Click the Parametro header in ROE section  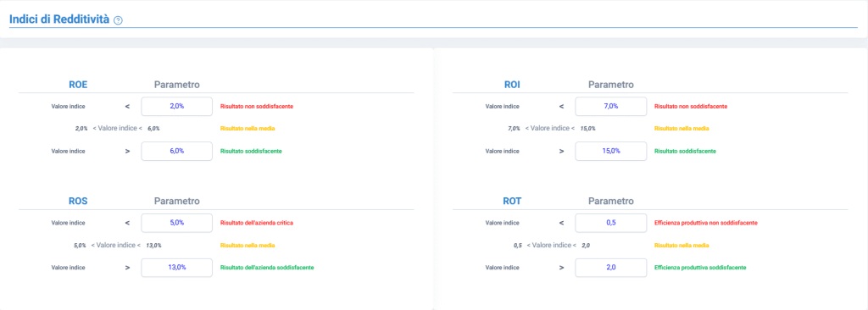click(176, 85)
